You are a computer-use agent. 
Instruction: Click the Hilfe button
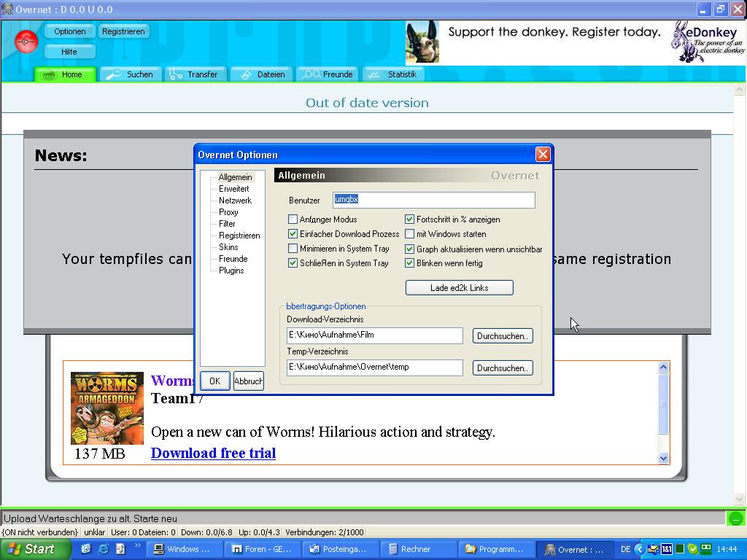69,52
